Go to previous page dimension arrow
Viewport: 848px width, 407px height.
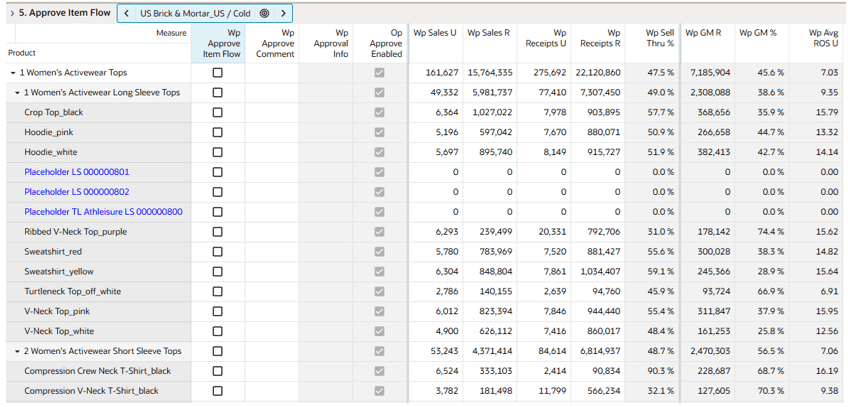(126, 14)
